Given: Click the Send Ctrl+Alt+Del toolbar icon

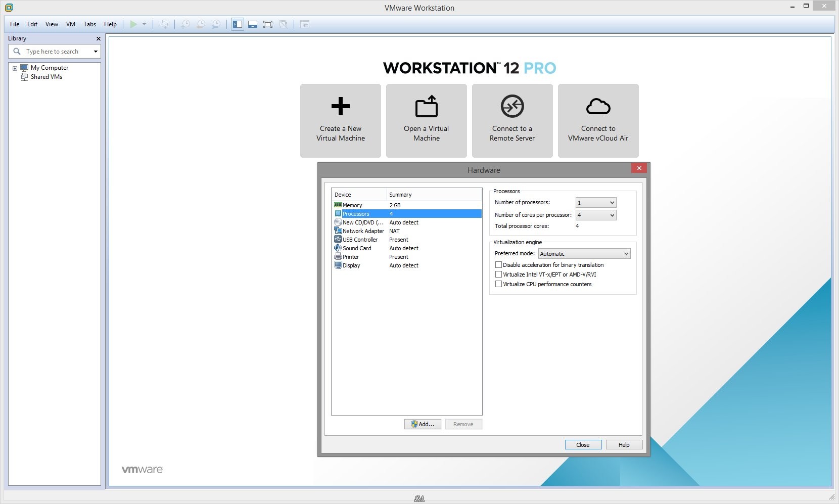Looking at the screenshot, I should tap(164, 24).
